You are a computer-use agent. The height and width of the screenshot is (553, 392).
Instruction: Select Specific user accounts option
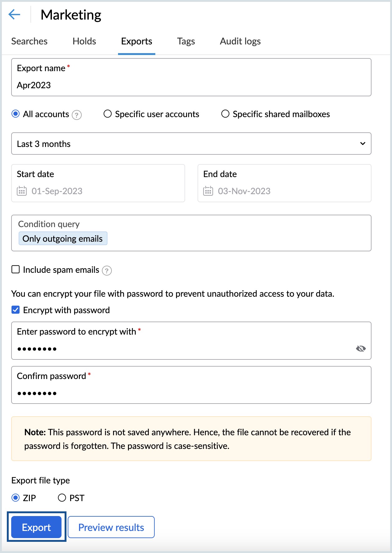pyautogui.click(x=107, y=114)
